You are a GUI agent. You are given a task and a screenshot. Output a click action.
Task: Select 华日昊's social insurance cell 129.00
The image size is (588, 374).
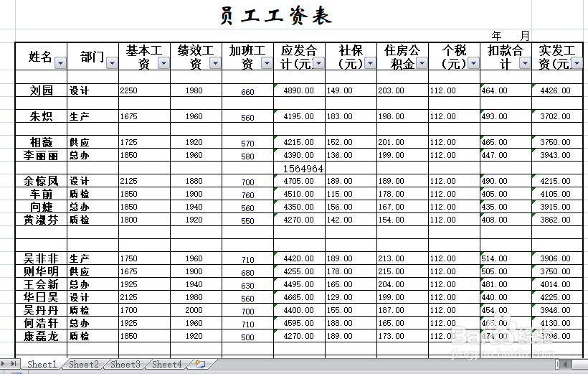[351, 297]
